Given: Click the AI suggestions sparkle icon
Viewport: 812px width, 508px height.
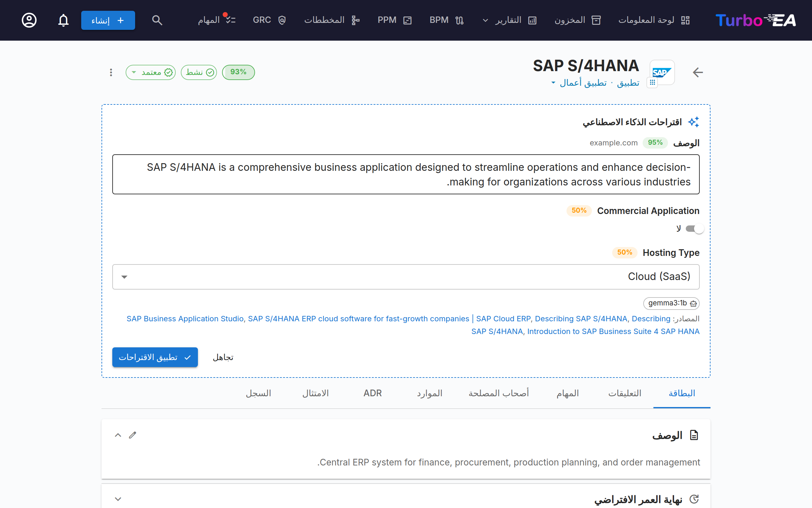Looking at the screenshot, I should click(x=694, y=122).
